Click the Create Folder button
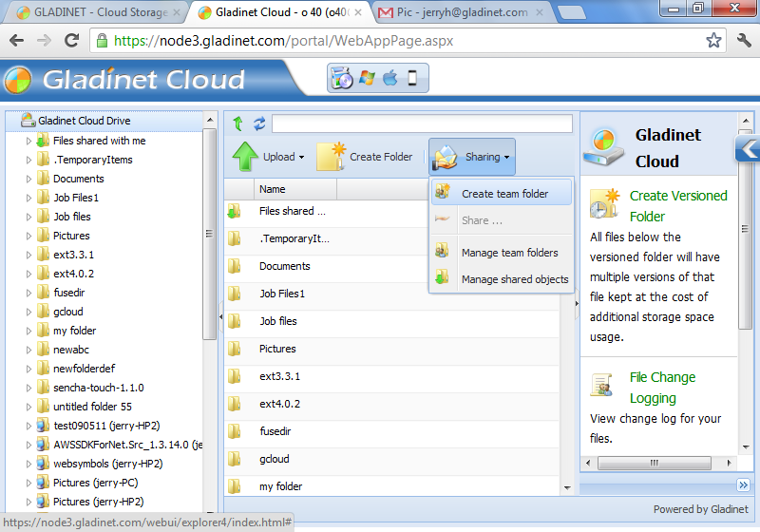Image resolution: width=760 pixels, height=532 pixels. [365, 157]
